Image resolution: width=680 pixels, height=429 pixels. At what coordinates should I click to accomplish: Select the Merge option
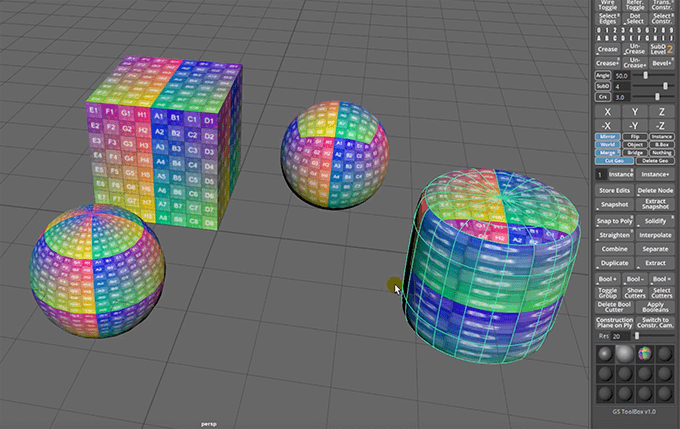click(x=608, y=153)
